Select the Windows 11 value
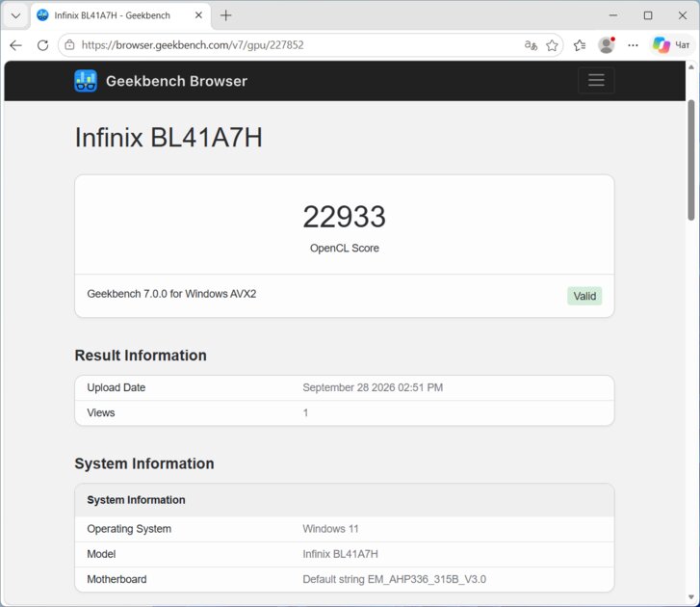Image resolution: width=700 pixels, height=607 pixels. (x=330, y=529)
